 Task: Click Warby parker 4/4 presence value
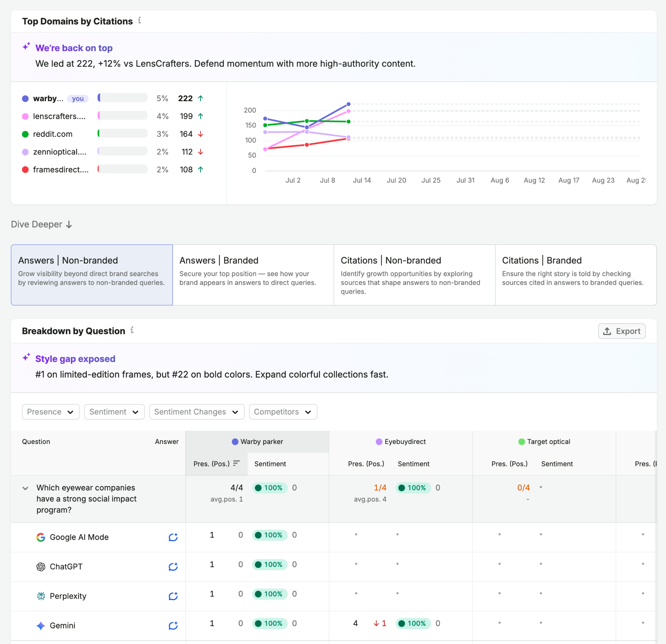point(236,488)
